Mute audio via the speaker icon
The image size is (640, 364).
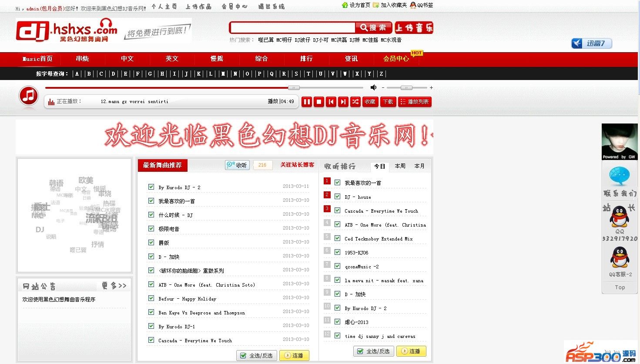point(373,87)
